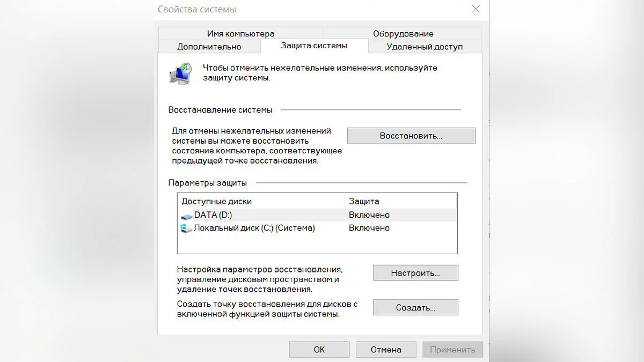Image resolution: width=644 pixels, height=362 pixels.
Task: Click the Восстановить... button
Action: click(x=411, y=136)
